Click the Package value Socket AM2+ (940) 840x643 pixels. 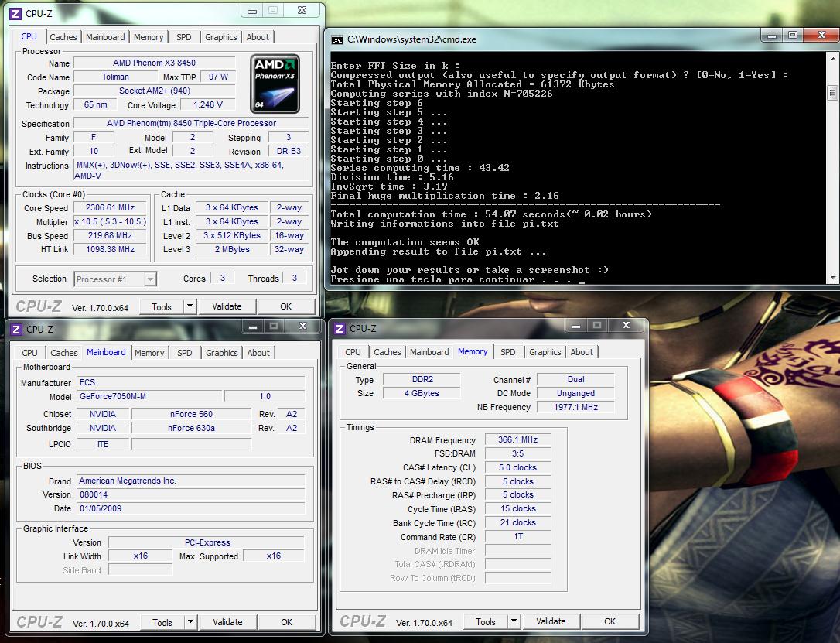pos(154,91)
